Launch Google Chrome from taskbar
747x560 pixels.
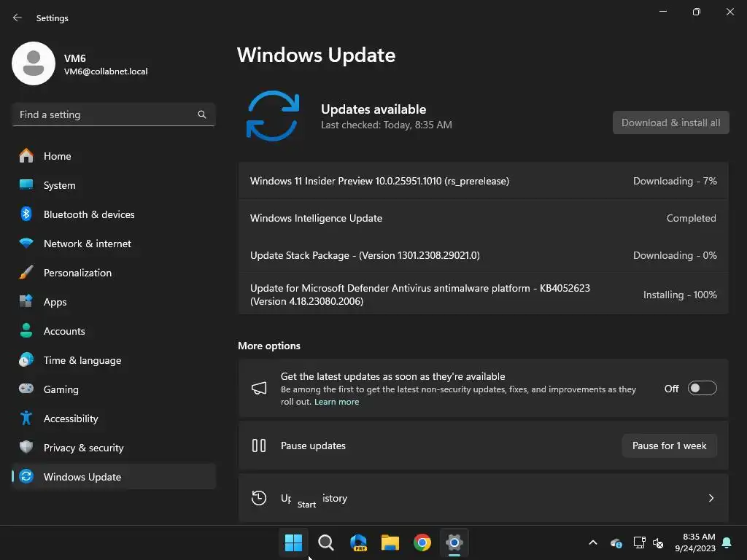coord(422,542)
